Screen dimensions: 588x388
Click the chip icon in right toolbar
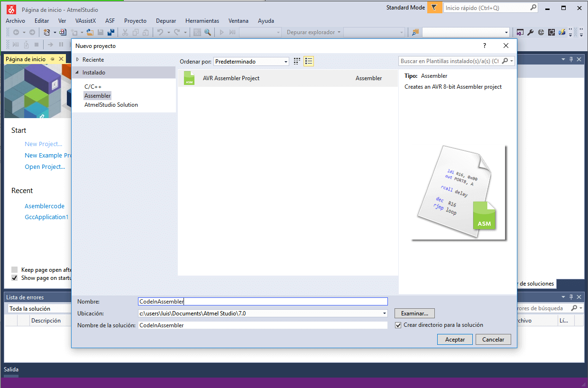(551, 32)
